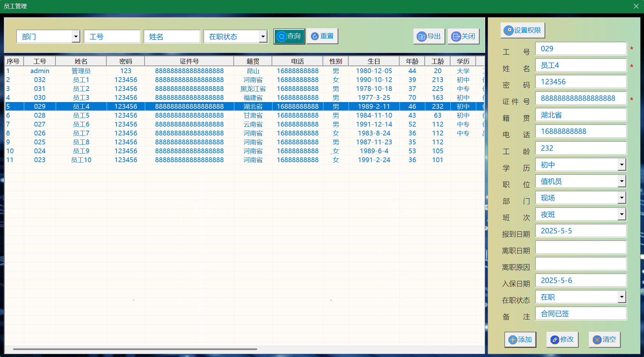Image resolution: width=644 pixels, height=357 pixels.
Task: Click the 证件号 column header
Action: click(x=189, y=61)
